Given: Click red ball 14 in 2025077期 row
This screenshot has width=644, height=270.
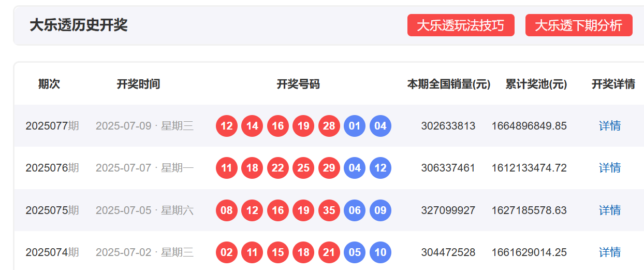Looking at the screenshot, I should tap(252, 126).
